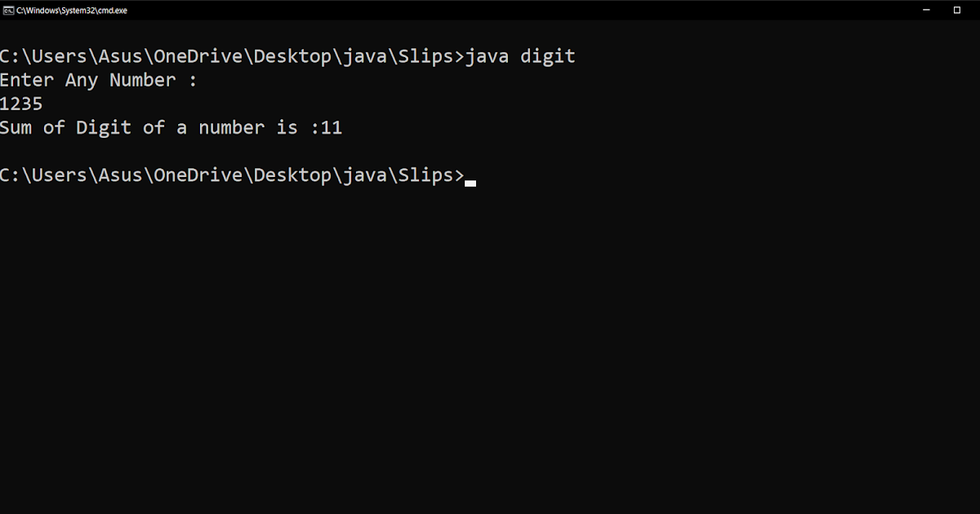Click 'Asus' in the first prompt path
The width and height of the screenshot is (980, 514).
coord(121,56)
